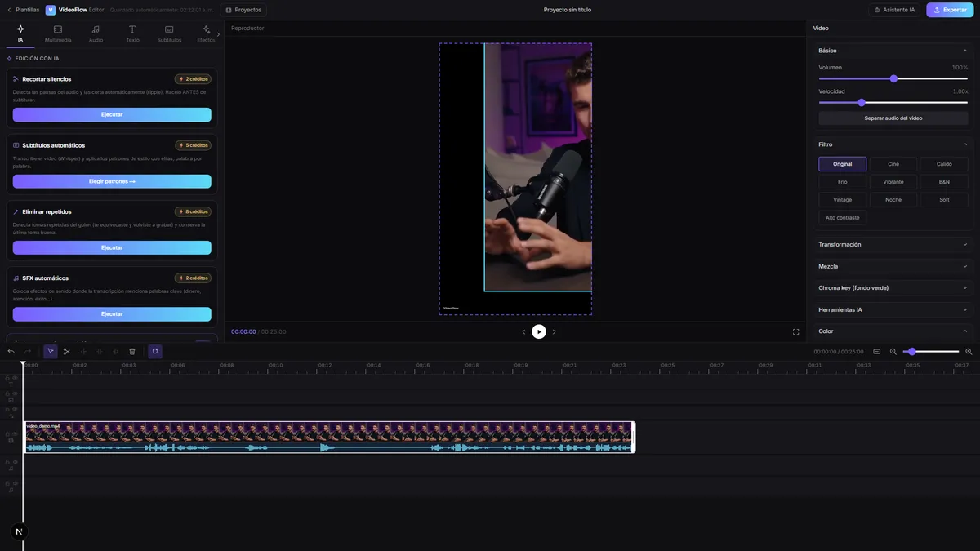Open the Next.js dev tools badge
980x551 pixels.
[19, 531]
